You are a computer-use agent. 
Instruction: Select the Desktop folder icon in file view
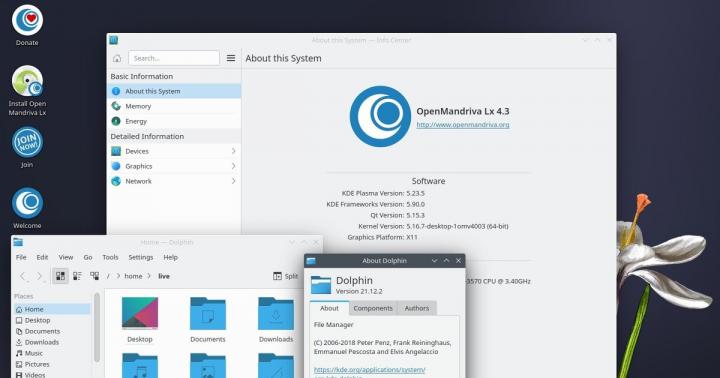click(x=140, y=313)
